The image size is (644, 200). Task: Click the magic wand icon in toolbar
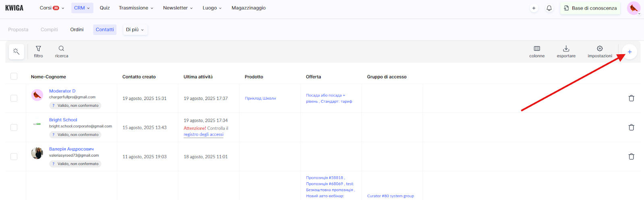click(x=17, y=52)
